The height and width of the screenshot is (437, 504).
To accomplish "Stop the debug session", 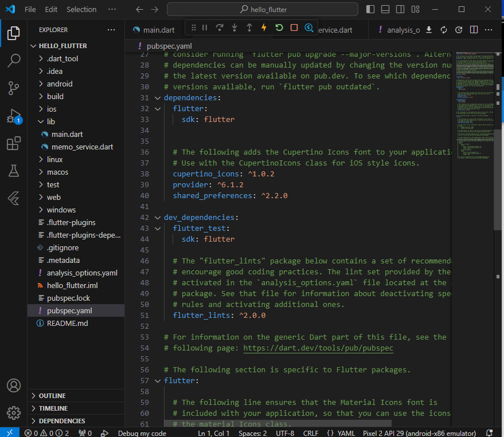I will point(294,28).
